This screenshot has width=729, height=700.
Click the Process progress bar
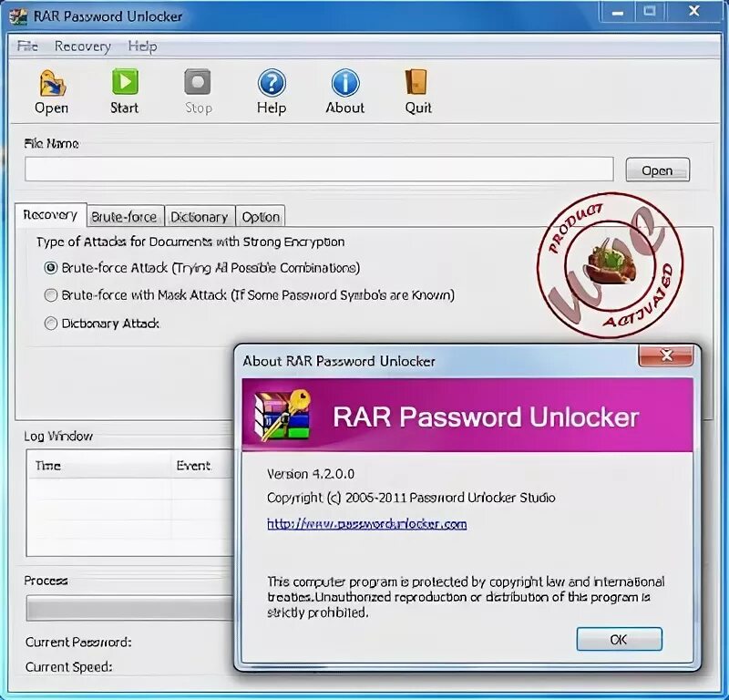coord(129,608)
